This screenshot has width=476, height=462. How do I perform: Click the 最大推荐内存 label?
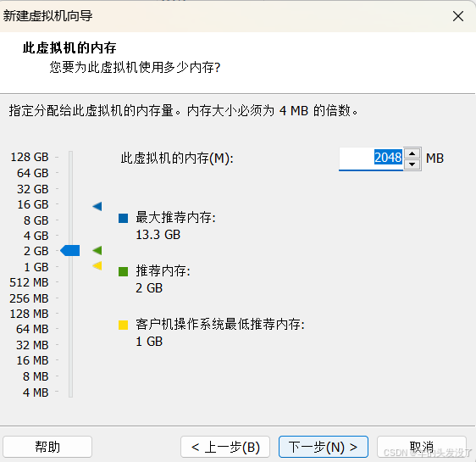point(175,218)
